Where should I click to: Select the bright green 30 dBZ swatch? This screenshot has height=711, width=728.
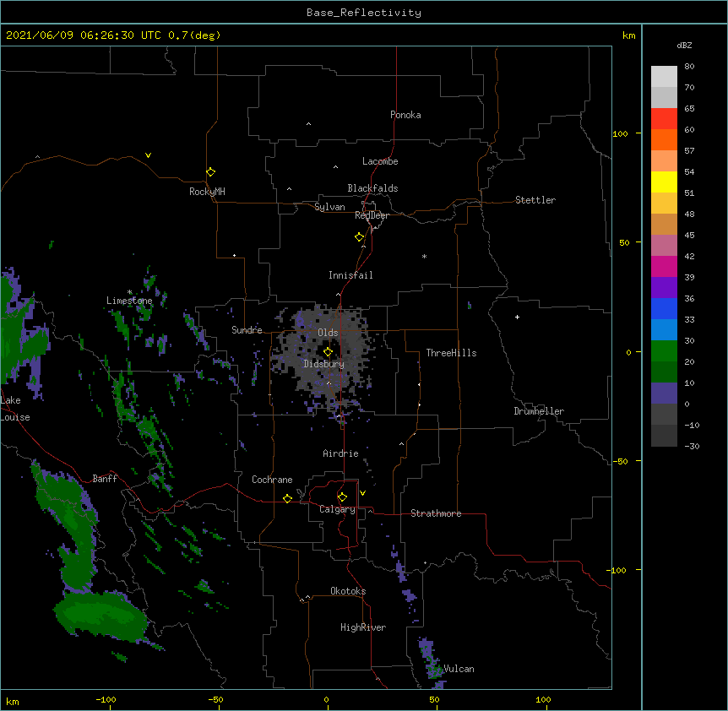[664, 351]
